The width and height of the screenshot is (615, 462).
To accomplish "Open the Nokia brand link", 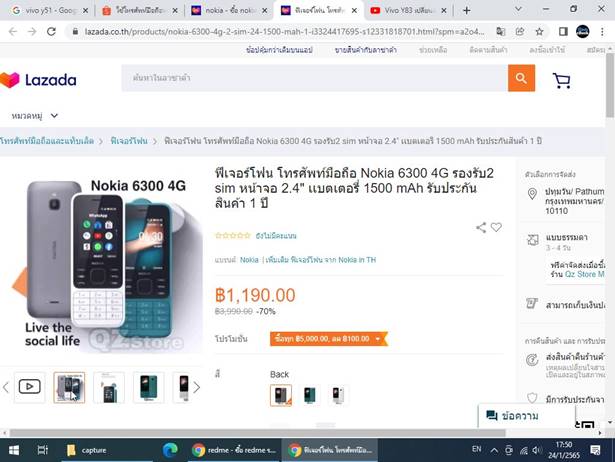I will 249,260.
